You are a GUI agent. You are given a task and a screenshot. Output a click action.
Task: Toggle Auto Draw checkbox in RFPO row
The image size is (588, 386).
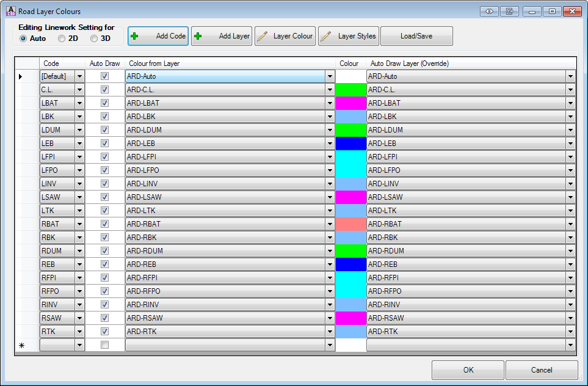tap(104, 291)
